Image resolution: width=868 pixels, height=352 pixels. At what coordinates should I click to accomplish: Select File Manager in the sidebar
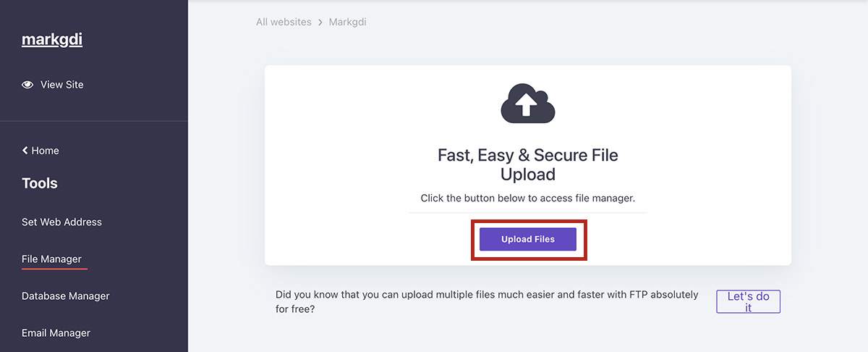tap(51, 259)
